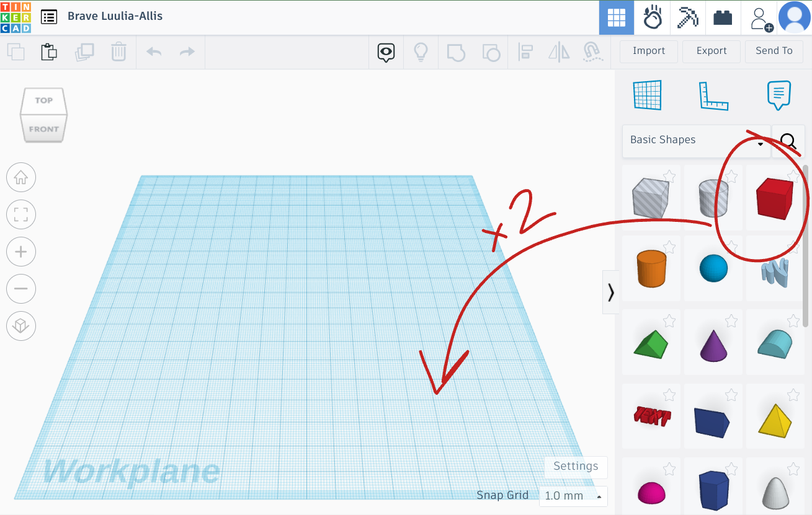Image resolution: width=812 pixels, height=515 pixels.
Task: Click the FRONT face of view cube
Action: (43, 129)
